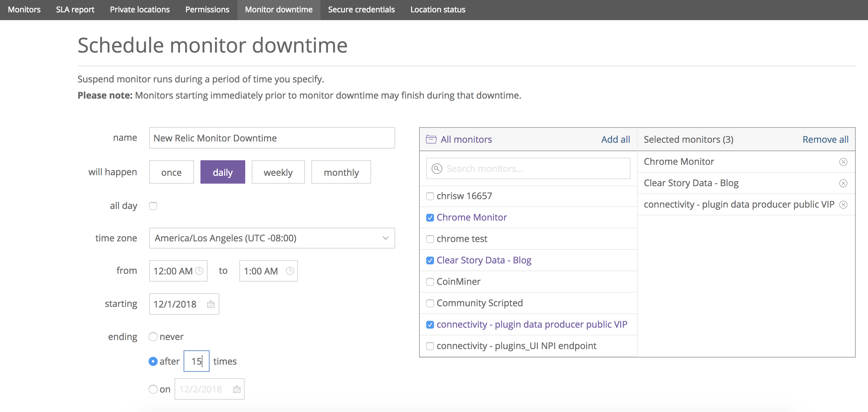Switch to SLA report tab
Viewport: 868px width, 412px height.
(x=75, y=9)
